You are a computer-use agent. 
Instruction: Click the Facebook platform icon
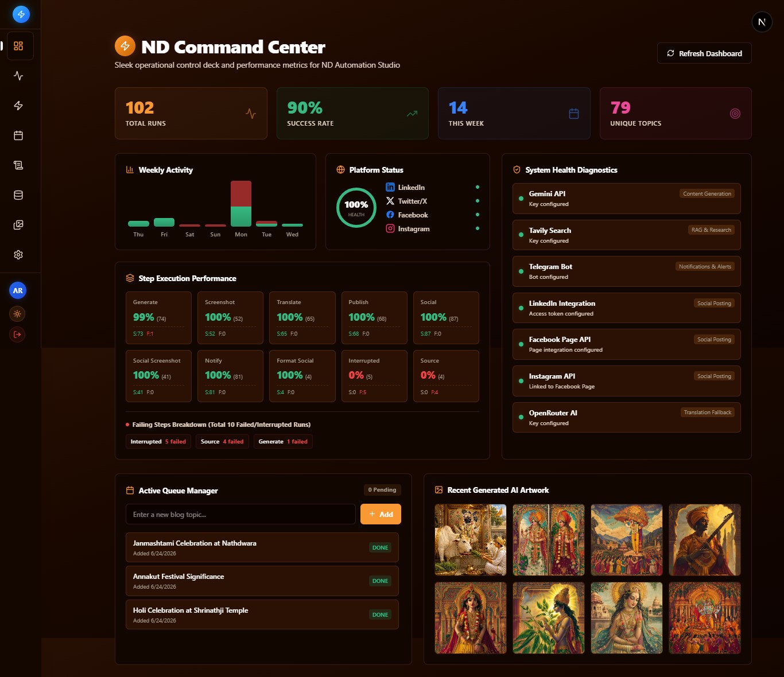390,215
